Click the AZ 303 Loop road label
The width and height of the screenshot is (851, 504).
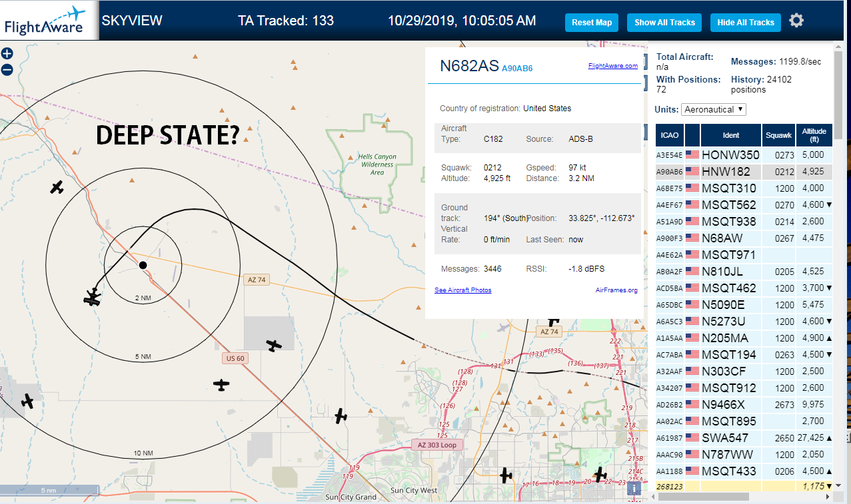tap(436, 445)
